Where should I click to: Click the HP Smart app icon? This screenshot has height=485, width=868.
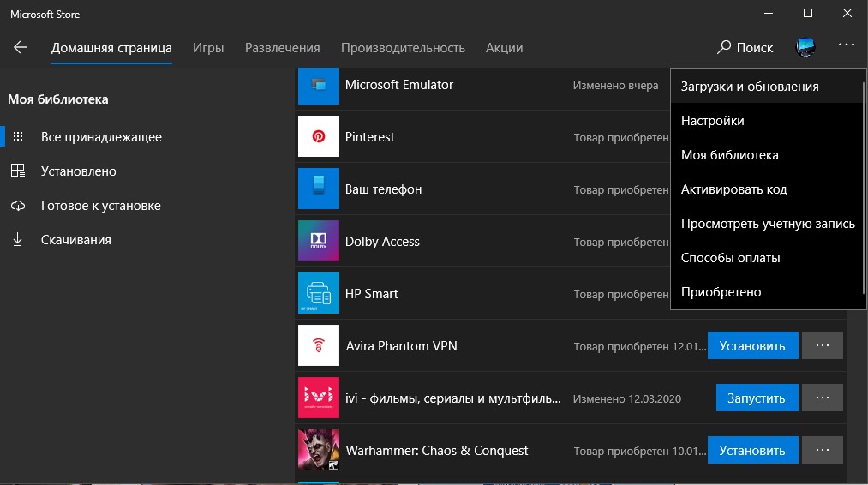[318, 293]
